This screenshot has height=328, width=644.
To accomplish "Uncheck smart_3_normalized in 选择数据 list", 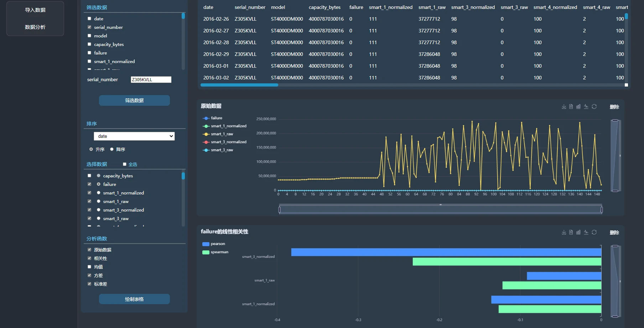I will click(x=89, y=210).
